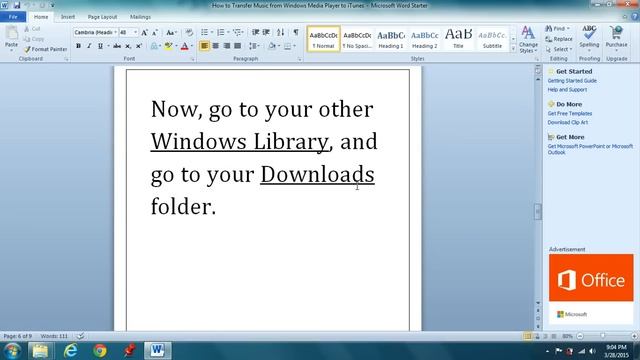Click the Zoom In plus button
This screenshot has width=640, height=360.
point(634,336)
